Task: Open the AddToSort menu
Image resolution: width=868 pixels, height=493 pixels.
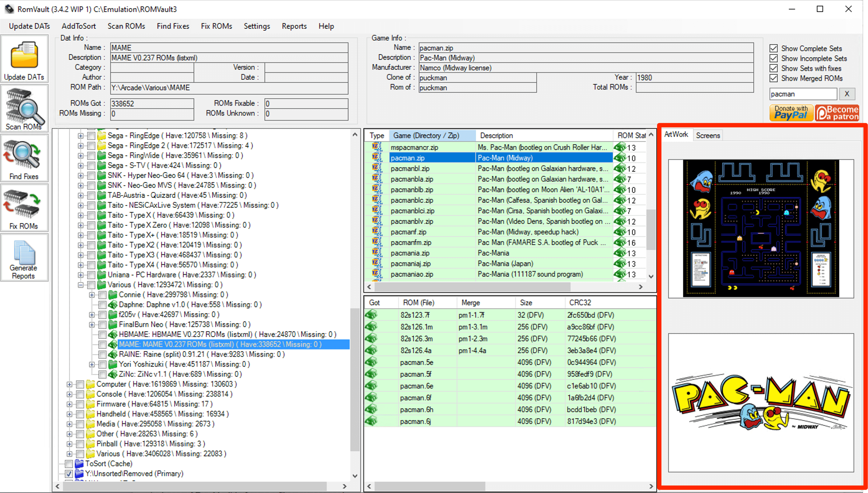Action: coord(79,26)
